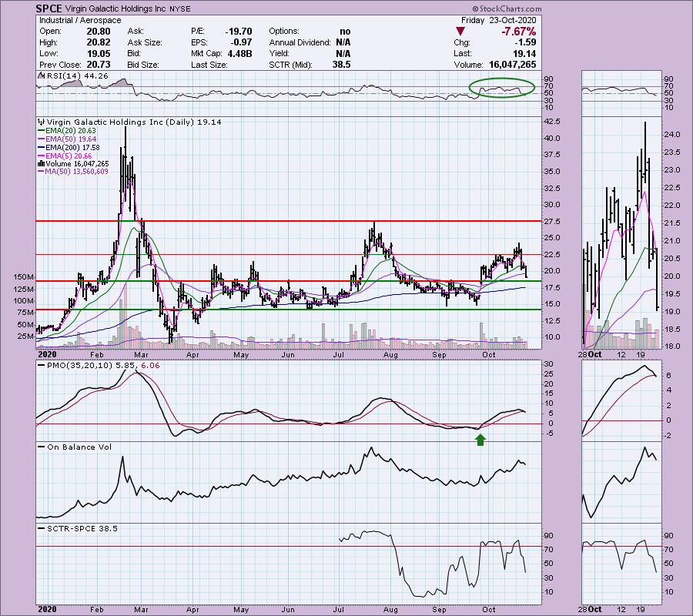This screenshot has width=693, height=616.
Task: Click the 150M volume scale label
Action: (24, 277)
